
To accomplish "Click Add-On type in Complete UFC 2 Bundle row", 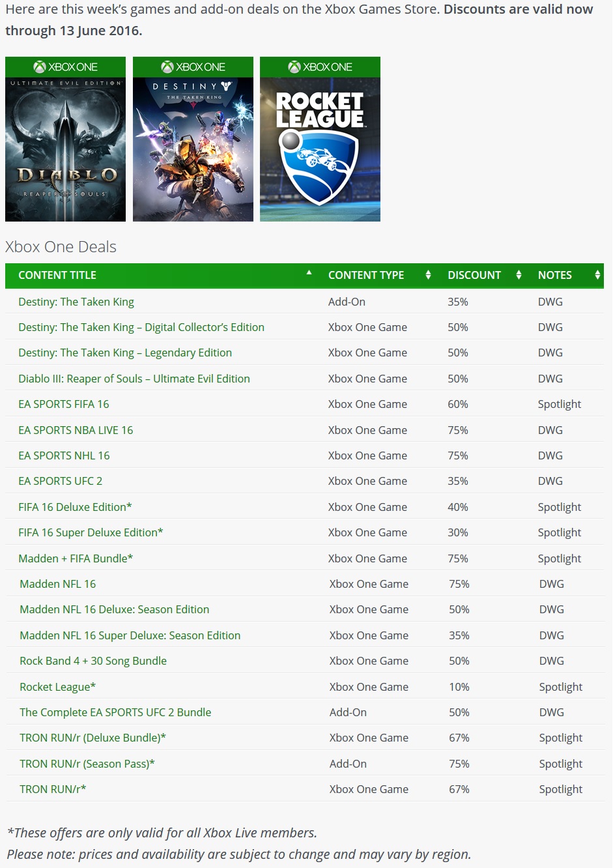I will point(348,712).
